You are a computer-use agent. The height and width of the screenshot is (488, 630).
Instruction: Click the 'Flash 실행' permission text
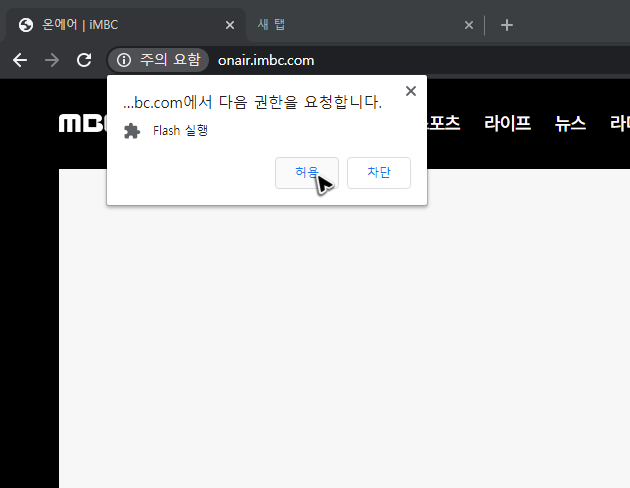point(180,131)
